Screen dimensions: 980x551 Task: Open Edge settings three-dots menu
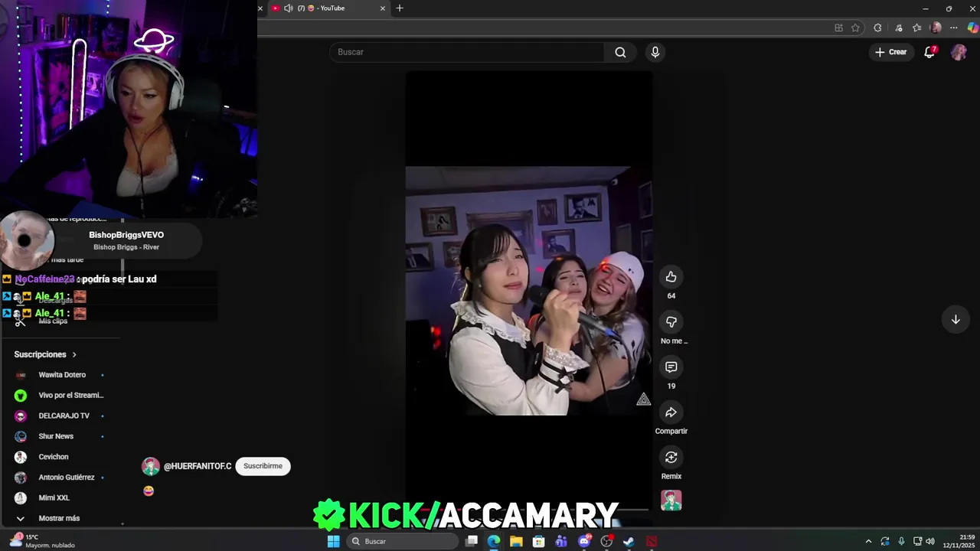pyautogui.click(x=954, y=28)
